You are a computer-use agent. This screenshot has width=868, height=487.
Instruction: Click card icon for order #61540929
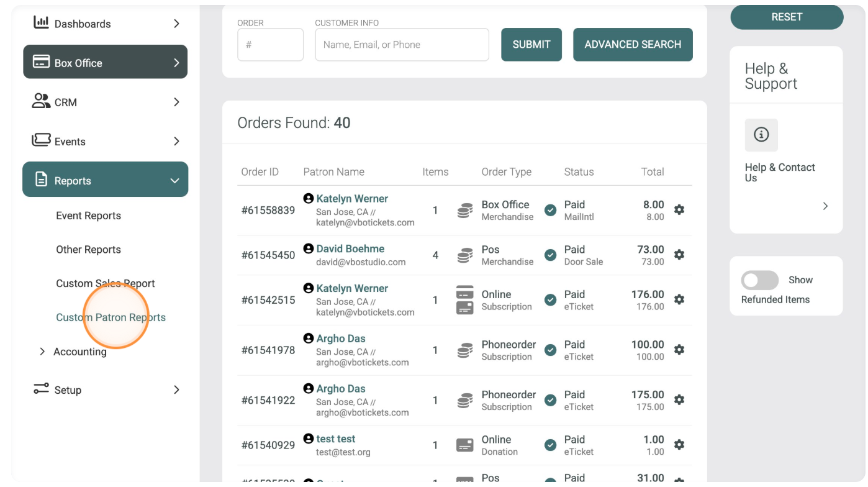click(464, 445)
